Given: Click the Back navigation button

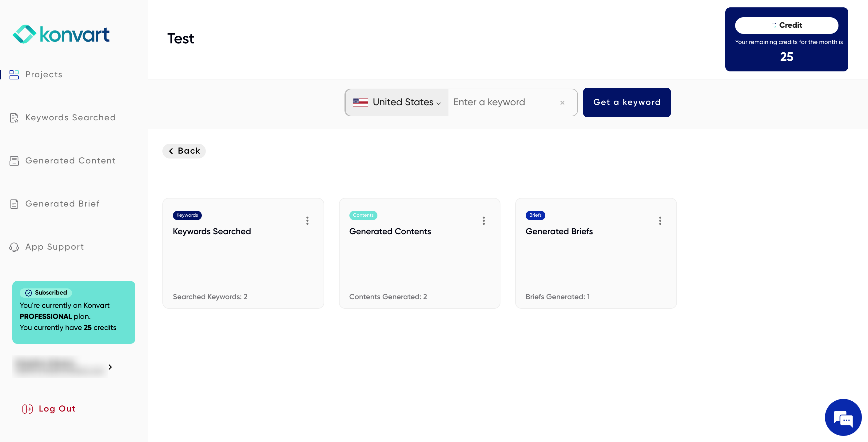Looking at the screenshot, I should coord(185,151).
